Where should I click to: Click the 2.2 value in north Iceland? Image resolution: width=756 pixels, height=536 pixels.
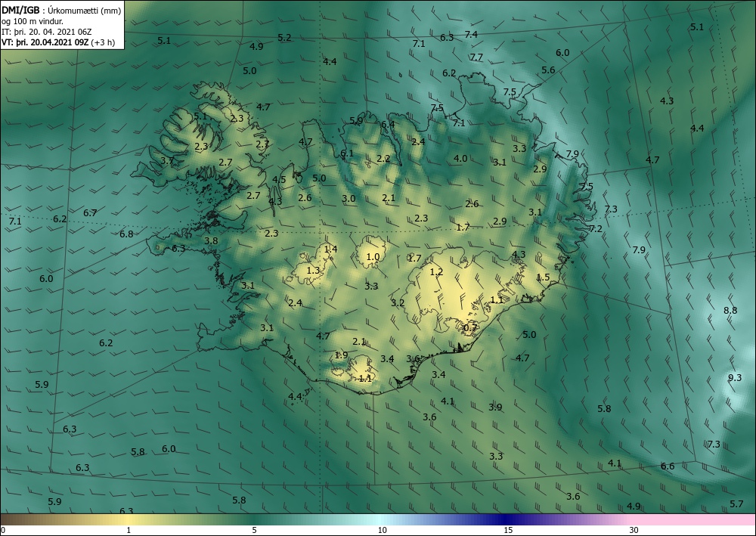point(383,159)
